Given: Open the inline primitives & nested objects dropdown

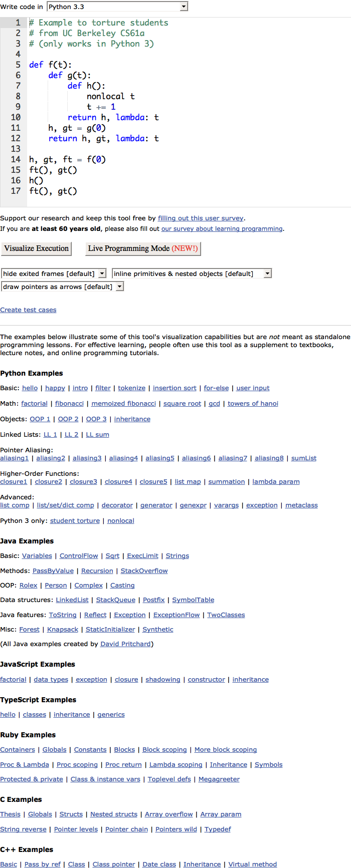Looking at the screenshot, I should click(x=192, y=273).
